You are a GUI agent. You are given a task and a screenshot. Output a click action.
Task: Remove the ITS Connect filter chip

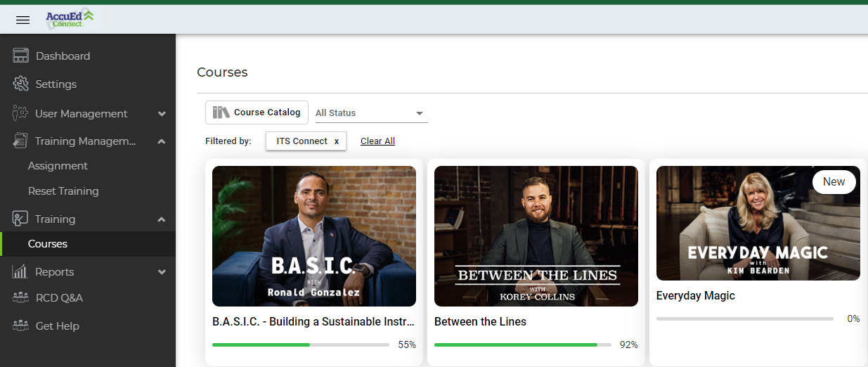click(337, 141)
